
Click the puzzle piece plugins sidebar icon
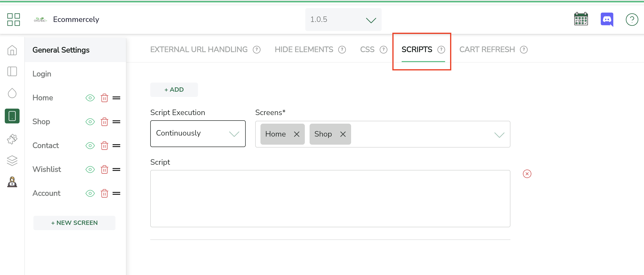click(12, 139)
